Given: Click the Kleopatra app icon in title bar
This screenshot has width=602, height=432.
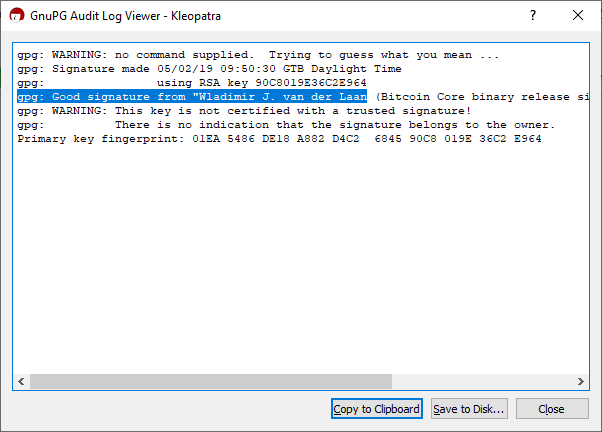Looking at the screenshot, I should coord(17,15).
